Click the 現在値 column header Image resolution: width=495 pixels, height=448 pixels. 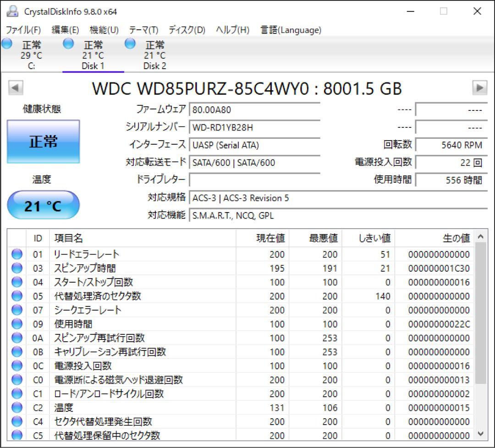pyautogui.click(x=263, y=238)
